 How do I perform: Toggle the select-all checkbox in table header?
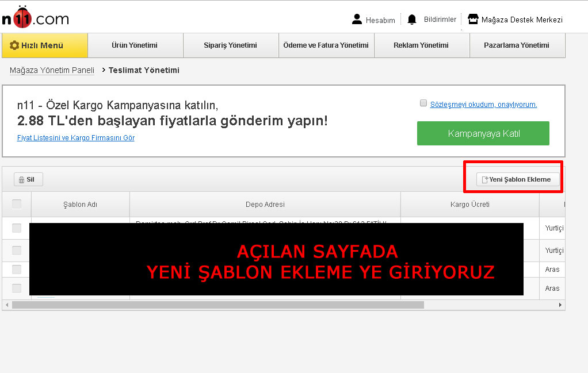coord(17,204)
